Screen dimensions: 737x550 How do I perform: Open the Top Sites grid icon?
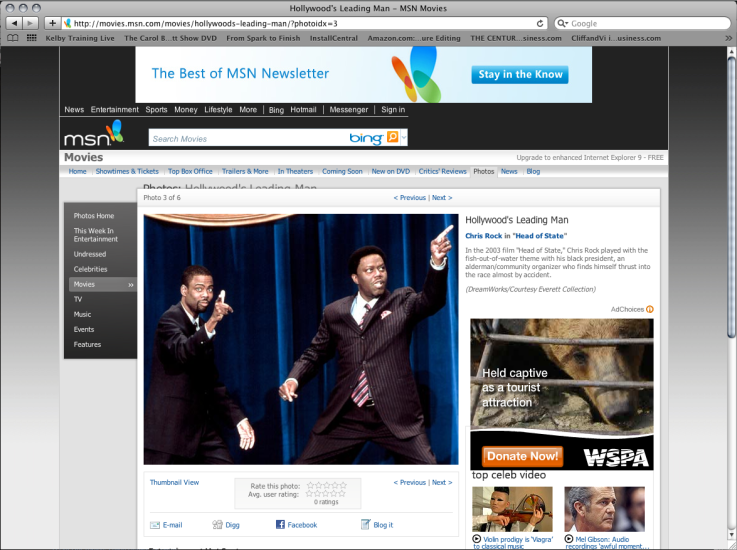click(31, 38)
